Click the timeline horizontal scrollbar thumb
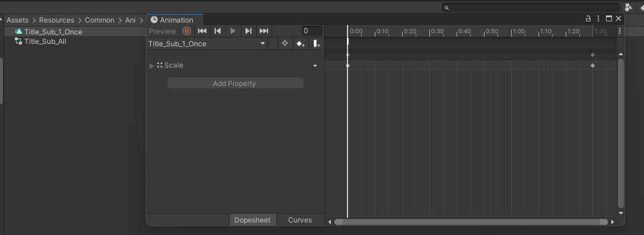Viewport: 644px width, 235px height. 471,222
